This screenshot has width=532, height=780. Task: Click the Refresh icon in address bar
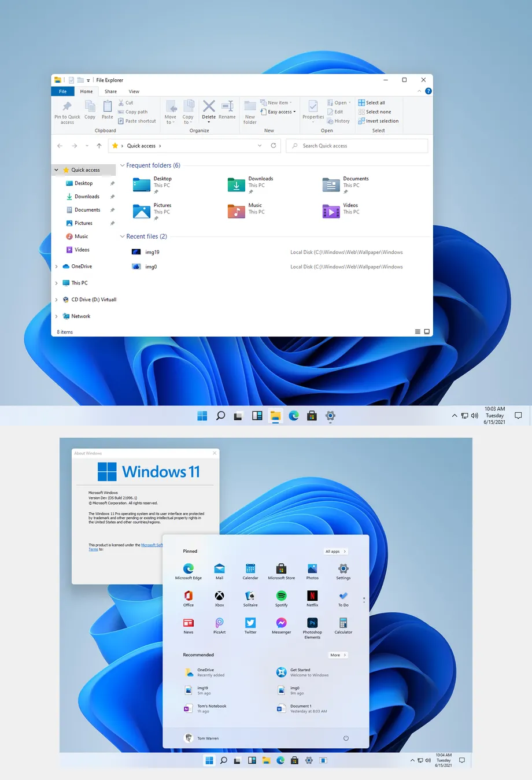pos(273,146)
